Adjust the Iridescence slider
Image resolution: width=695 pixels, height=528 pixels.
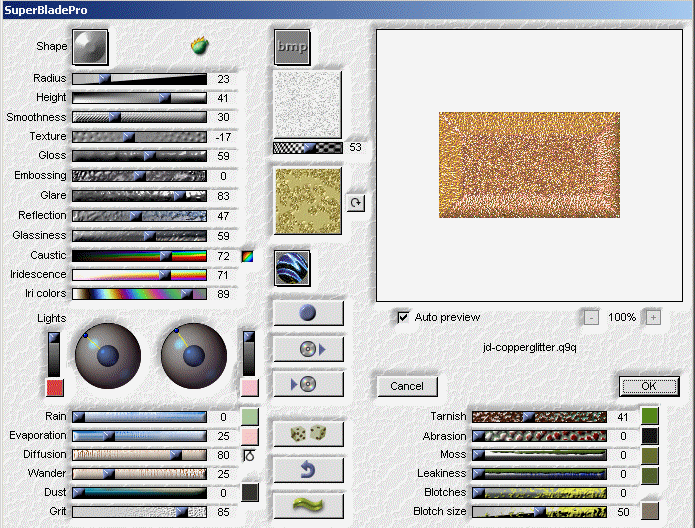click(139, 275)
